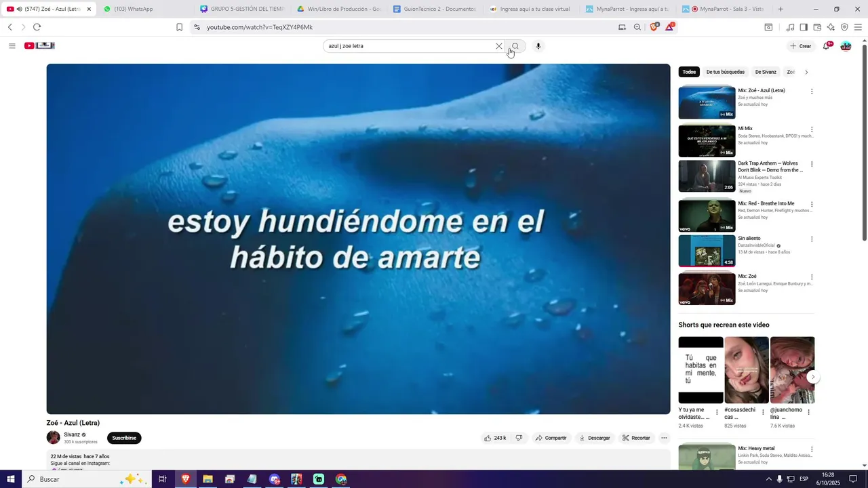Click the cast/install icon in address bar
This screenshot has width=868, height=488.
pos(622,27)
